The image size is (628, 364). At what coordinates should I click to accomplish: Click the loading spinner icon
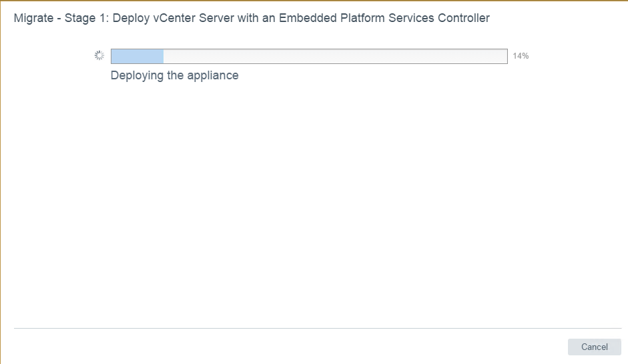click(x=99, y=55)
